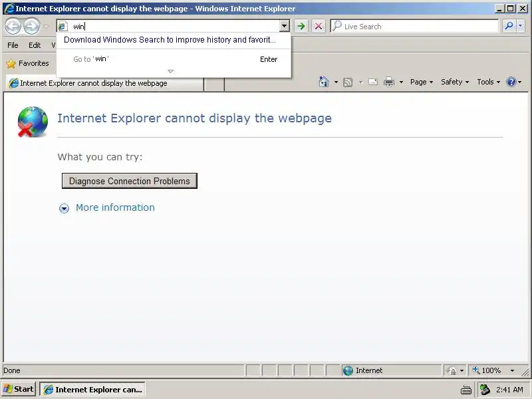
Task: Click the Forward navigation arrow button
Action: click(31, 26)
